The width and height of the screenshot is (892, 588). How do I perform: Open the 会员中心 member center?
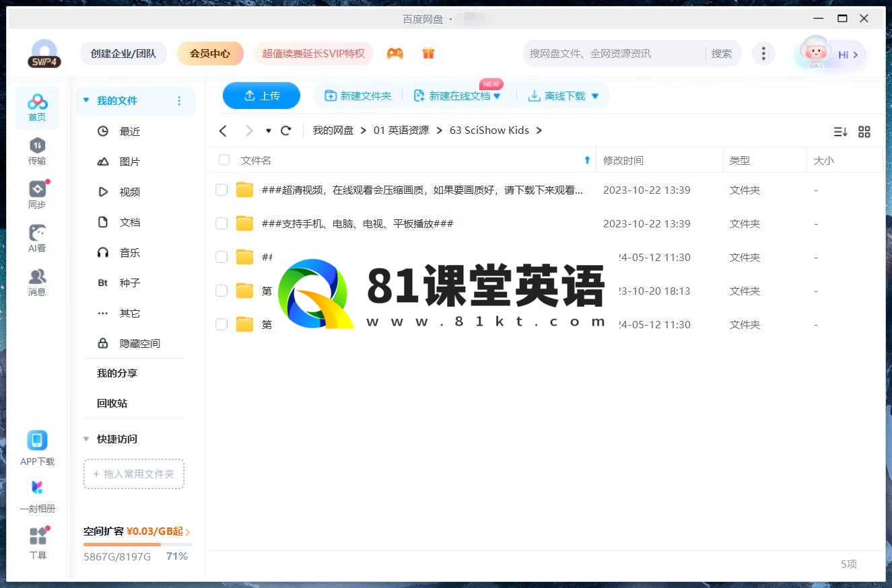tap(210, 53)
